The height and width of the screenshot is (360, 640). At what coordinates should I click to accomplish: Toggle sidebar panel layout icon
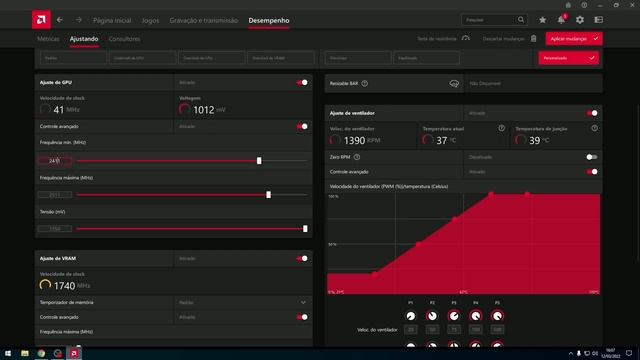(x=599, y=20)
